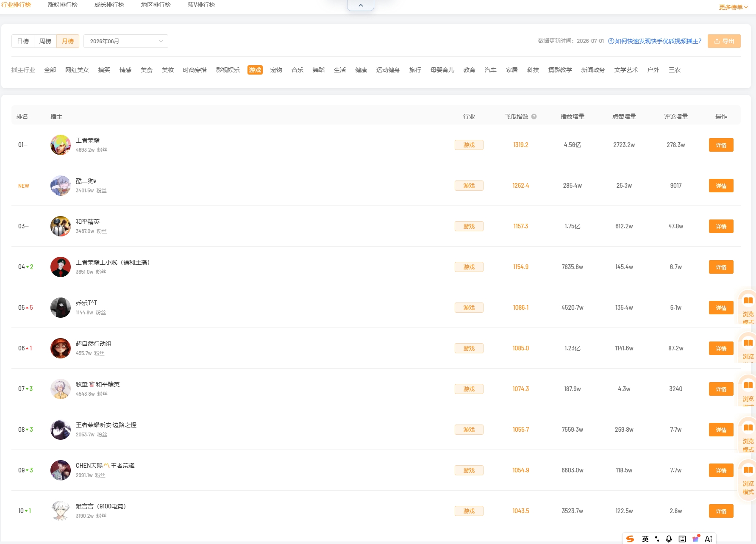Filter by 科技 industry
Screen dimensions: 756x544
pyautogui.click(x=533, y=70)
